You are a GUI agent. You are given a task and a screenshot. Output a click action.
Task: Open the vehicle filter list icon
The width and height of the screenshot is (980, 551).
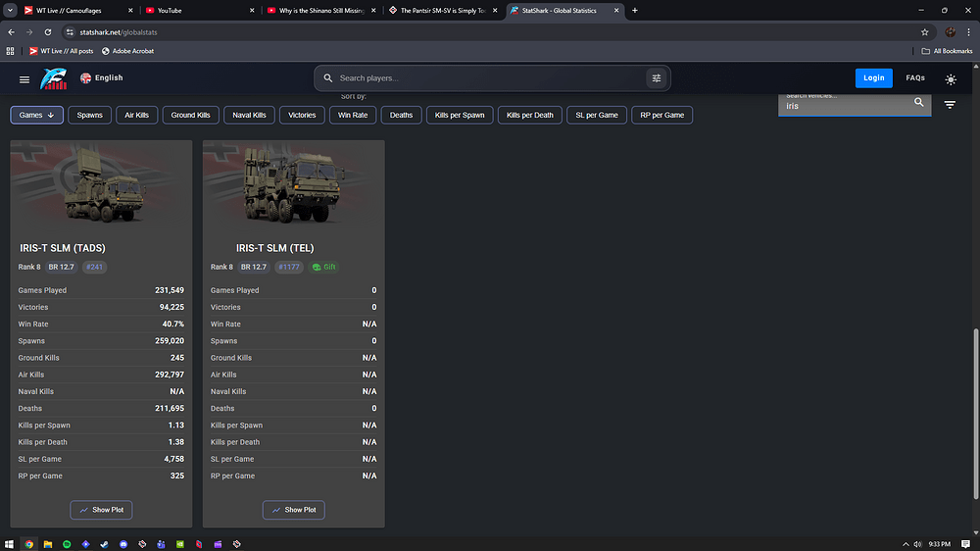click(x=950, y=105)
